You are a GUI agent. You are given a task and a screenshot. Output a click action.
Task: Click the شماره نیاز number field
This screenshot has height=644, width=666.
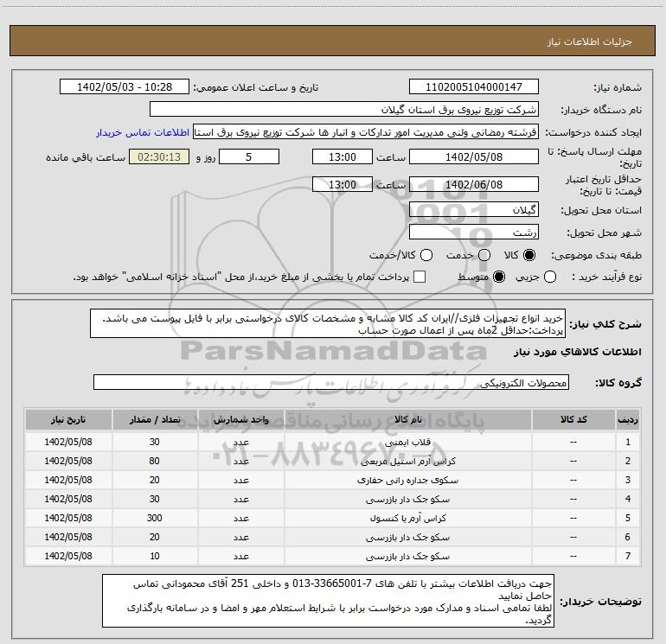474,87
